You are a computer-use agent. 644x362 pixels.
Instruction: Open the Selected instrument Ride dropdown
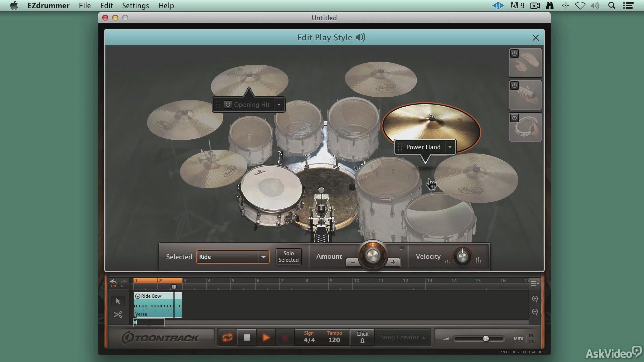click(x=232, y=257)
